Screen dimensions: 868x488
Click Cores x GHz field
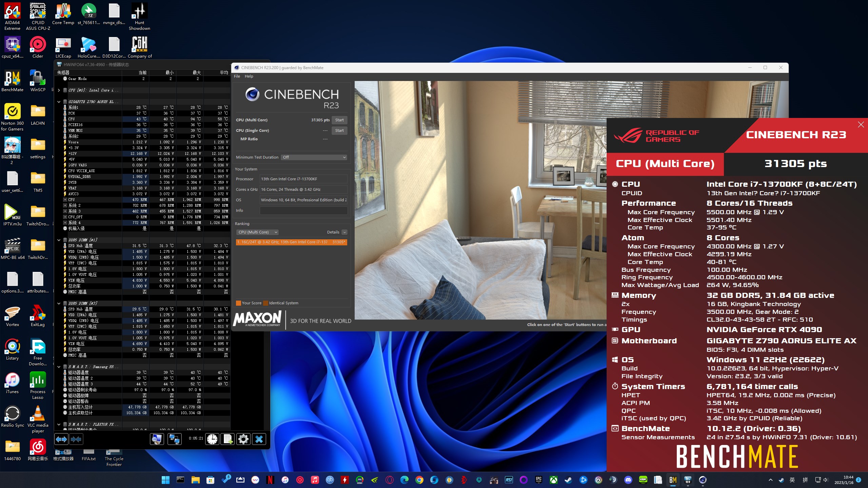pyautogui.click(x=303, y=189)
